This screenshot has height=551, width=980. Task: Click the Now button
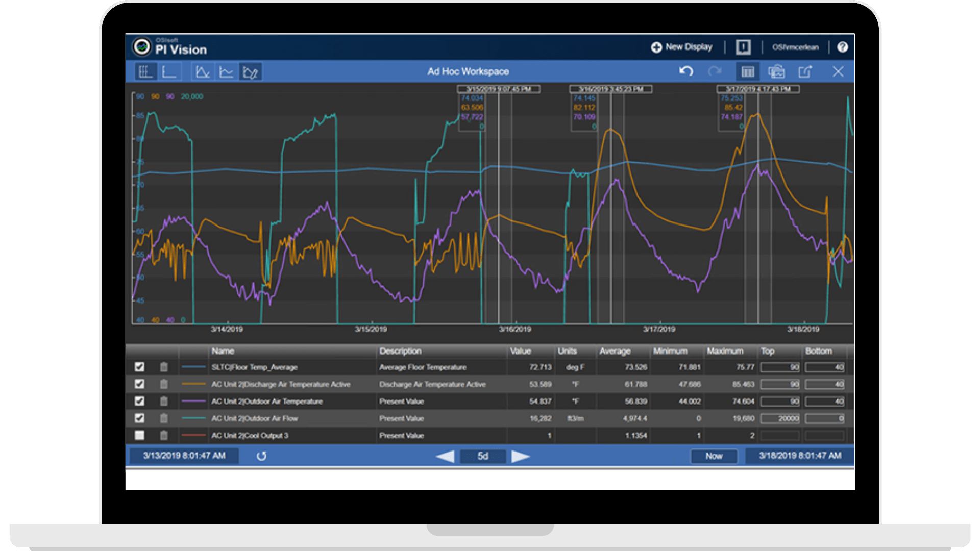[714, 456]
